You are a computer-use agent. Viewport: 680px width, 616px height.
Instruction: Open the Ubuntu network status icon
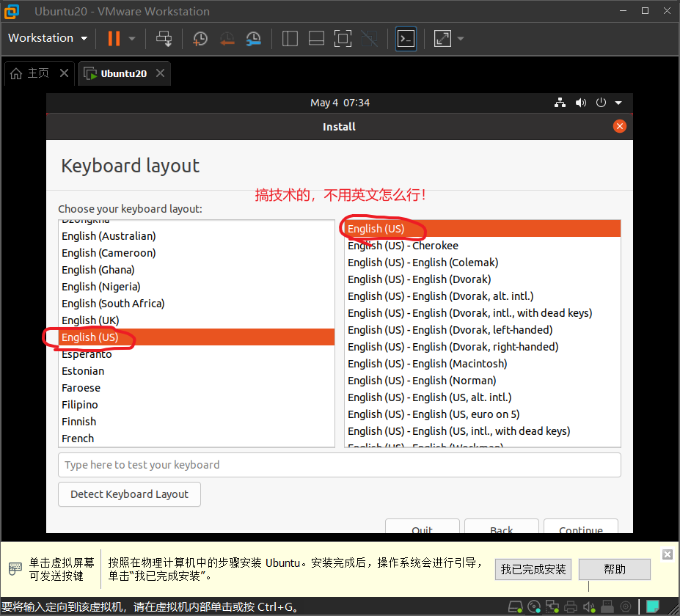coord(560,103)
